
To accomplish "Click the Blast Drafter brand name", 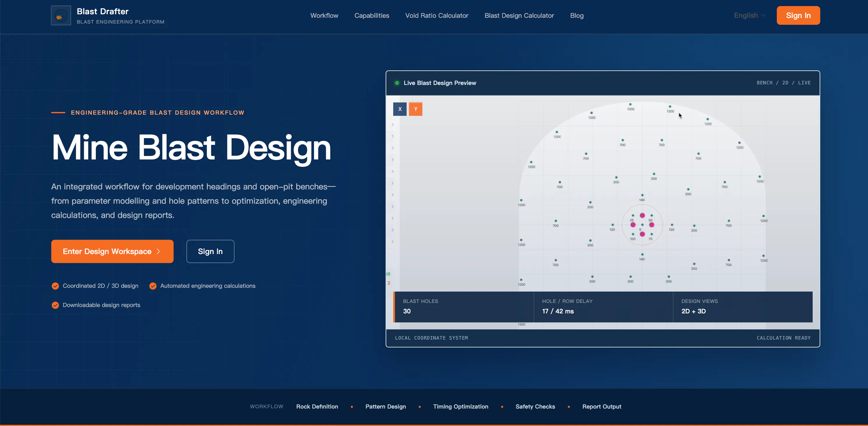I will pyautogui.click(x=103, y=11).
